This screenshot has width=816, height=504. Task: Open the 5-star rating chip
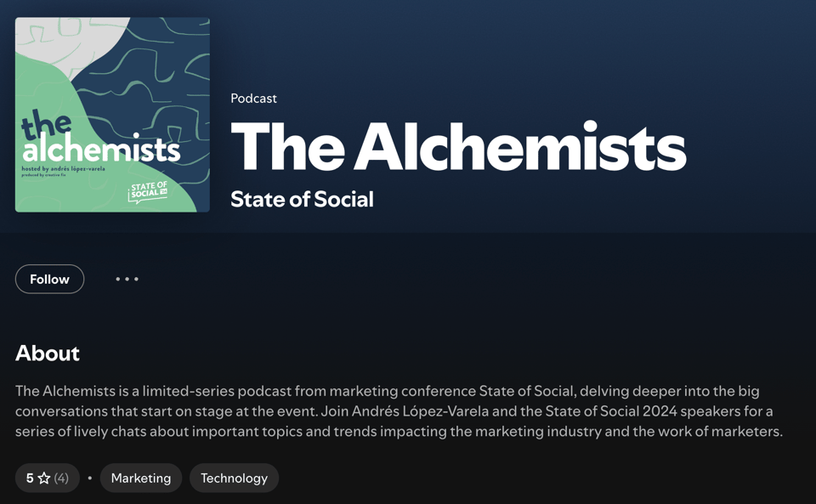tap(47, 478)
